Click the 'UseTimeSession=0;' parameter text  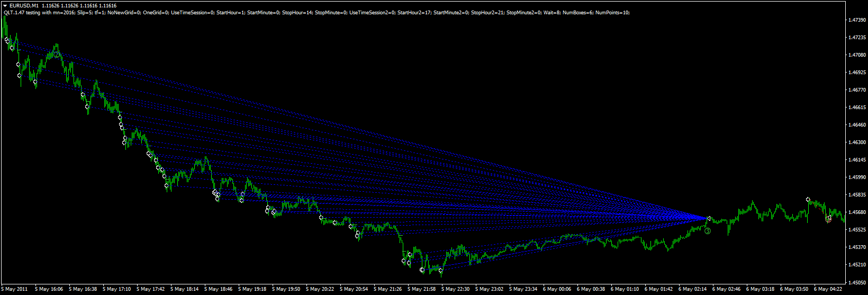[193, 13]
